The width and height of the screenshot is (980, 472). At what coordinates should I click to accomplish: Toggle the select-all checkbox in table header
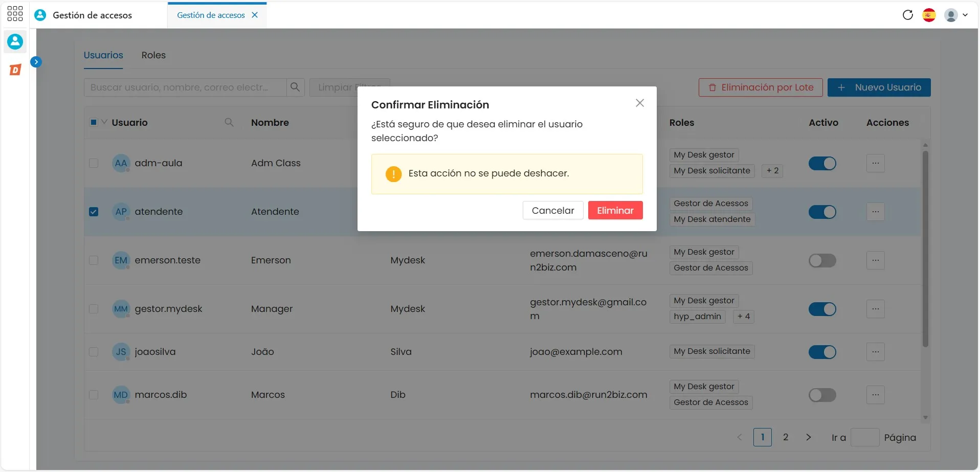click(x=94, y=122)
